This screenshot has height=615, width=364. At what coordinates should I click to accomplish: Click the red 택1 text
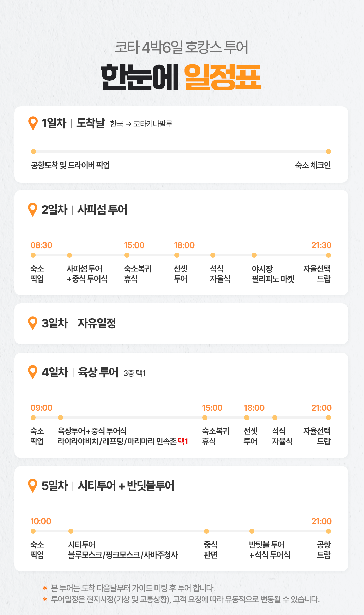(x=183, y=441)
